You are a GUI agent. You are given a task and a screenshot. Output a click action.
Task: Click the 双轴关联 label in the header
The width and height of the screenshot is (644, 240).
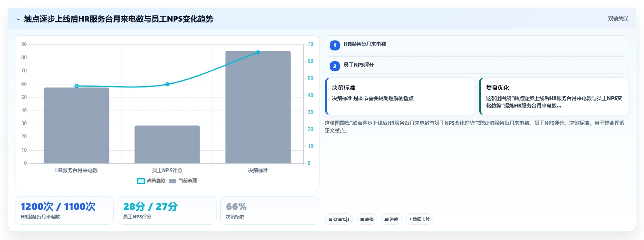[x=618, y=18]
